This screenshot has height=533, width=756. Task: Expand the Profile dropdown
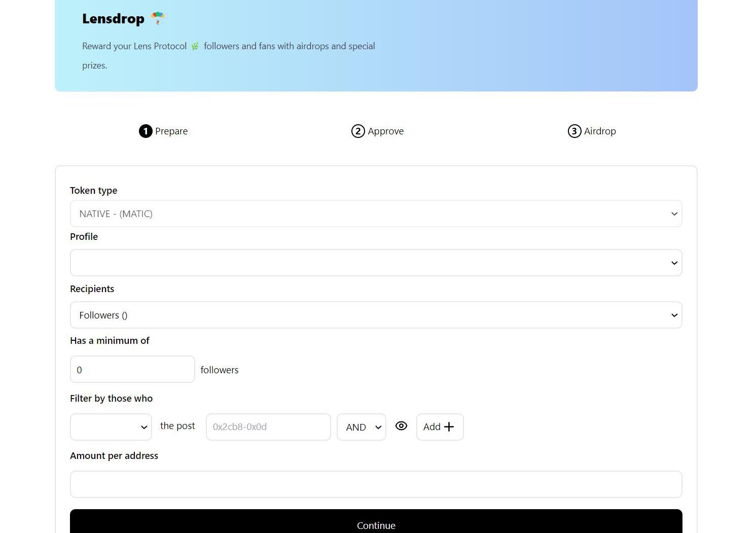pos(376,263)
